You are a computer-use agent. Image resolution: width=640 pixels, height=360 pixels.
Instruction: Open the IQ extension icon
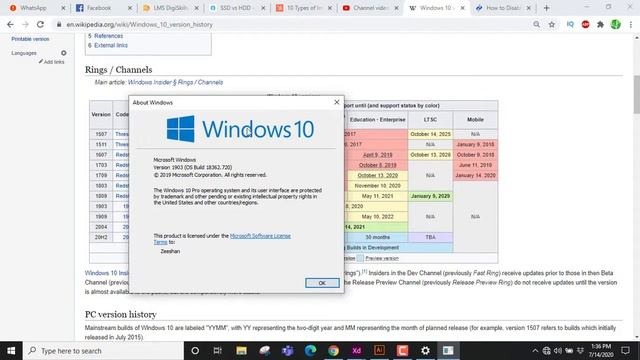pyautogui.click(x=570, y=24)
